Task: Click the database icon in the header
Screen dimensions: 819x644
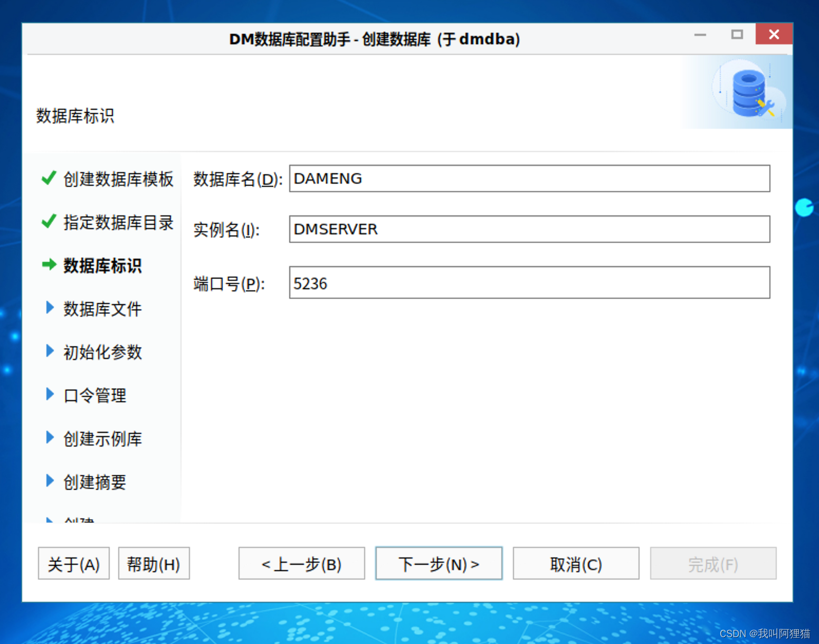Action: [x=750, y=93]
